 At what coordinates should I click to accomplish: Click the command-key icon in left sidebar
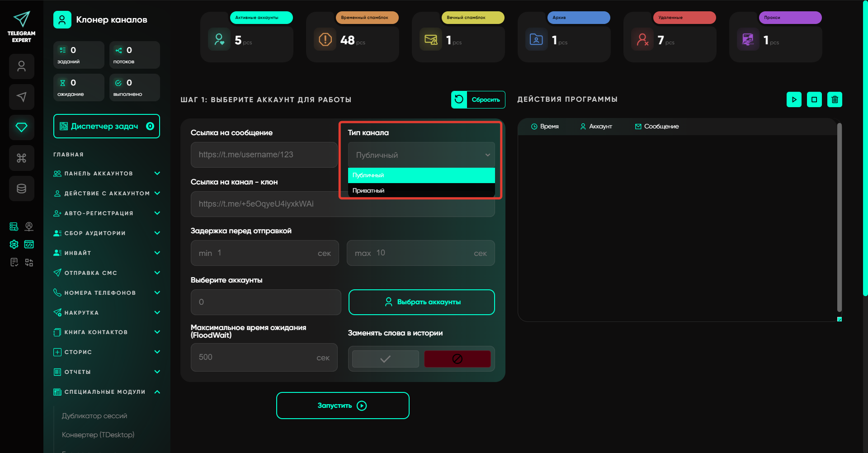(21, 158)
